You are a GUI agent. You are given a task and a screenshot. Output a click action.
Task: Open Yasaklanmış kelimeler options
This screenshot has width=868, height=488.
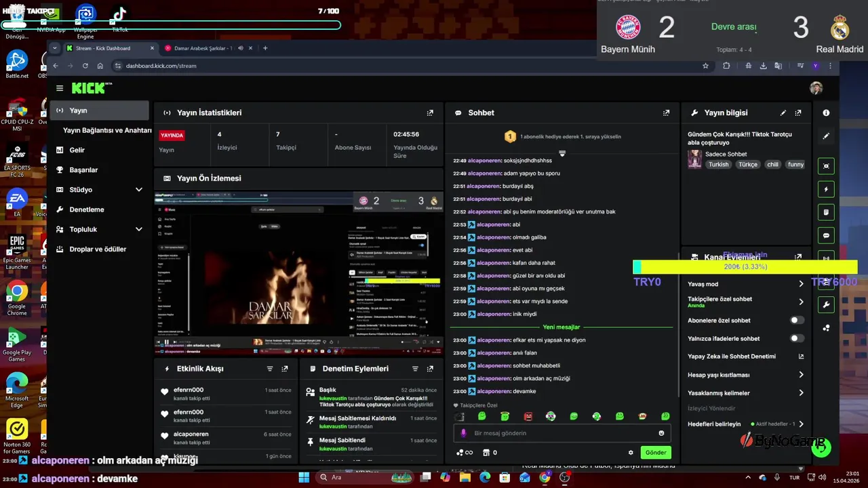click(x=801, y=393)
